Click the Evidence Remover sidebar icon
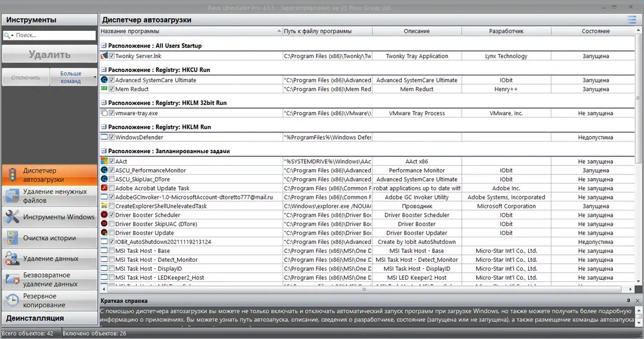 (12, 259)
